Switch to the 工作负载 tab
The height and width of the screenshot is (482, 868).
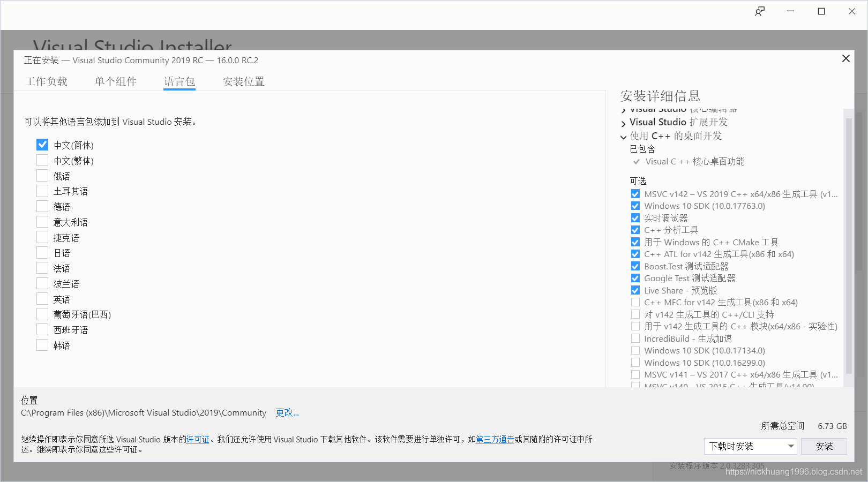(47, 81)
